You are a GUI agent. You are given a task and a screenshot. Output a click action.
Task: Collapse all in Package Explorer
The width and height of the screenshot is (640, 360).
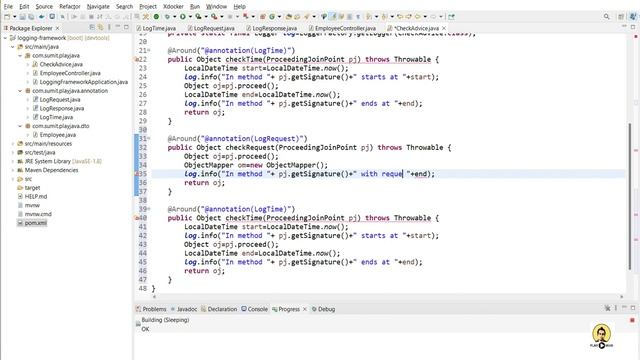(92, 27)
